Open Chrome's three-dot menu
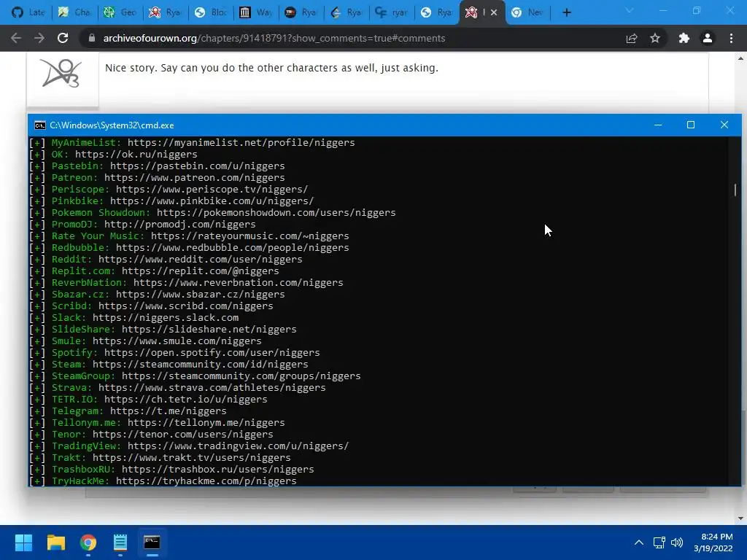 click(x=731, y=38)
